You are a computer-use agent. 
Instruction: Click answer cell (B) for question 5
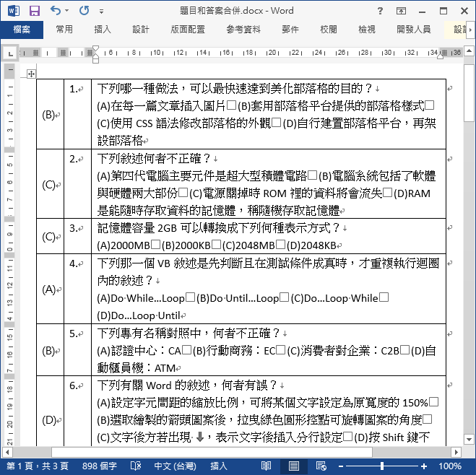point(51,350)
